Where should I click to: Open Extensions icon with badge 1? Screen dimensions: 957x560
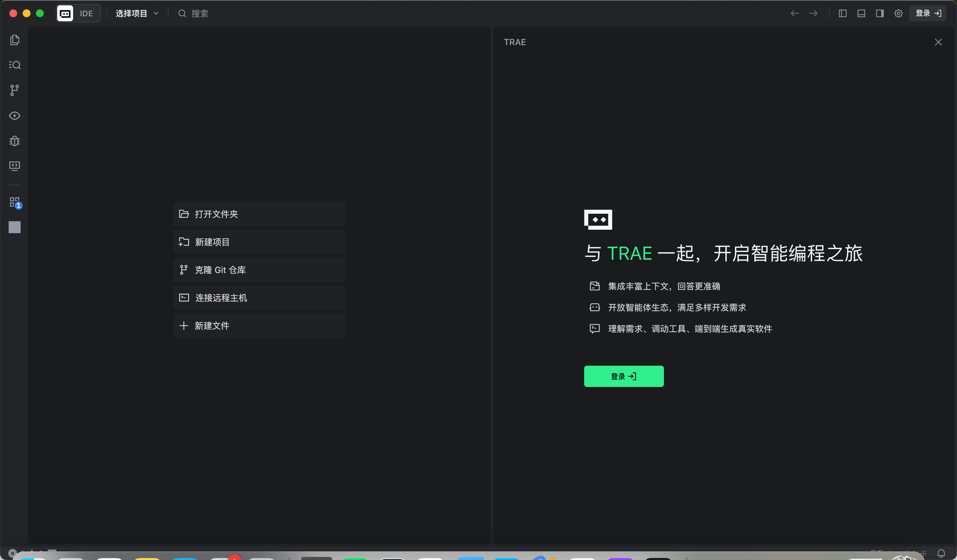pos(15,202)
